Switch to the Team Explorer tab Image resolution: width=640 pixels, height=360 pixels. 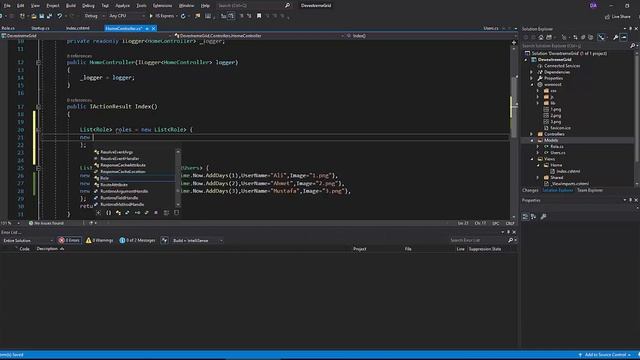pos(590,190)
